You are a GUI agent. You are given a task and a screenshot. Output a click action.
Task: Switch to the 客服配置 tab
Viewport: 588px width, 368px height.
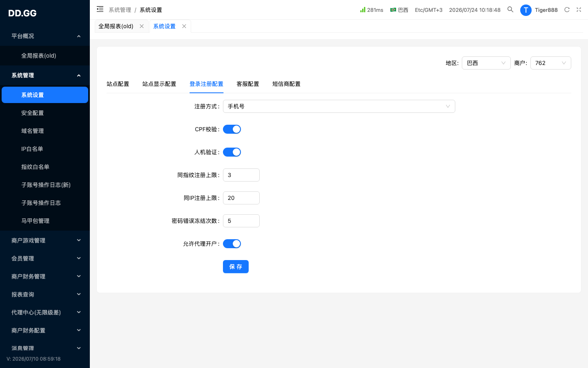pos(248,84)
